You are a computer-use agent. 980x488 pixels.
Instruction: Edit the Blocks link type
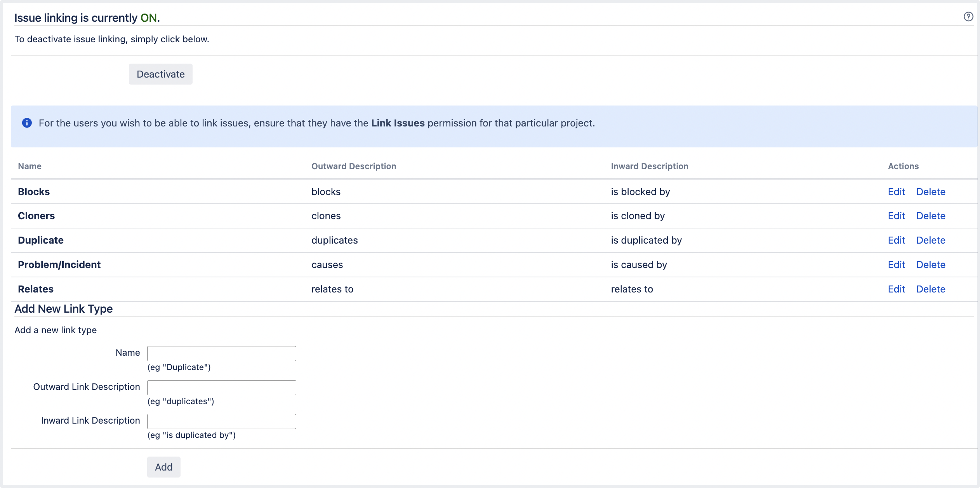896,192
